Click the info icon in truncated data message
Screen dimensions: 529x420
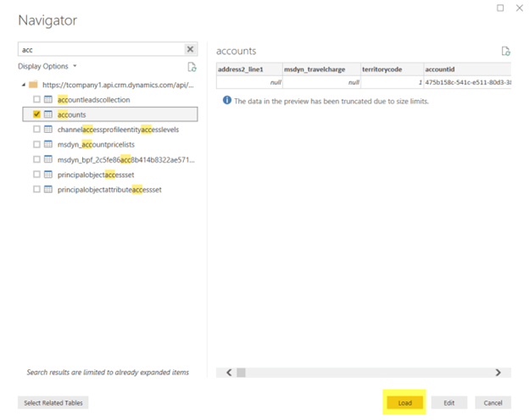[x=227, y=100]
